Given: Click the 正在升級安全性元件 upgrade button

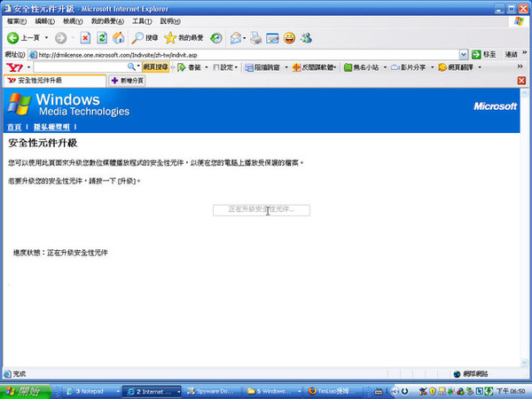Looking at the screenshot, I should coord(262,210).
